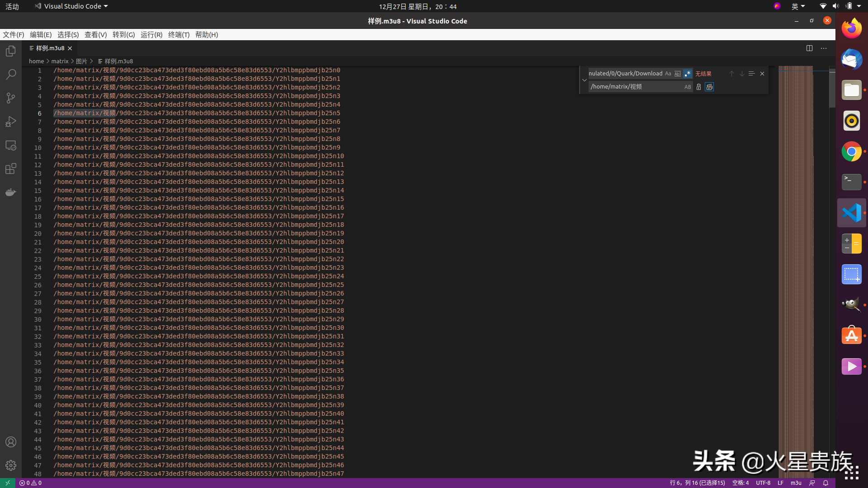Click the Replace single match button
The image size is (868, 488).
point(698,87)
